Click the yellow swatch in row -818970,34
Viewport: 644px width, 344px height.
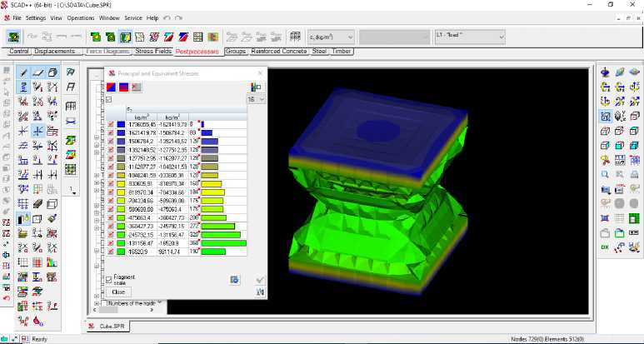[x=121, y=192]
